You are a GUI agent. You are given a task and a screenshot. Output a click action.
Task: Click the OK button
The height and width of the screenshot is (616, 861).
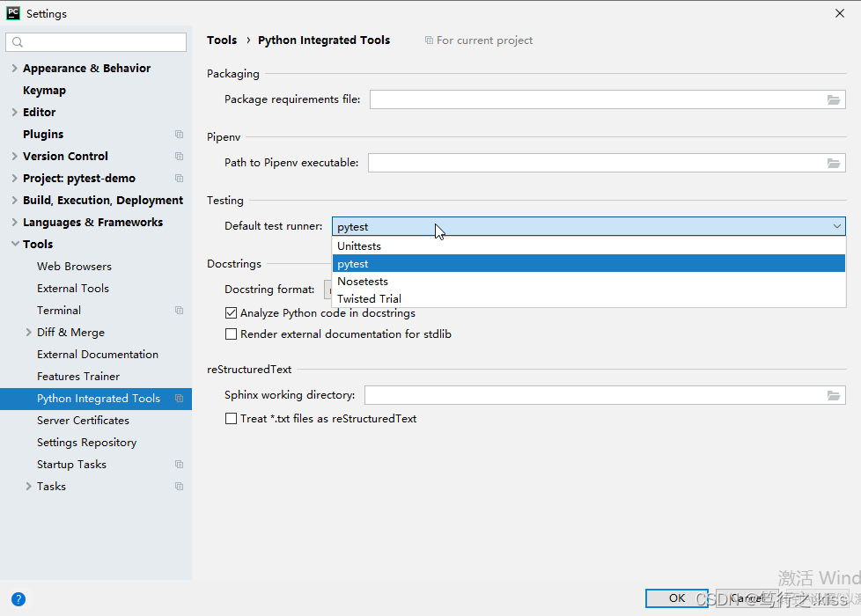click(676, 598)
